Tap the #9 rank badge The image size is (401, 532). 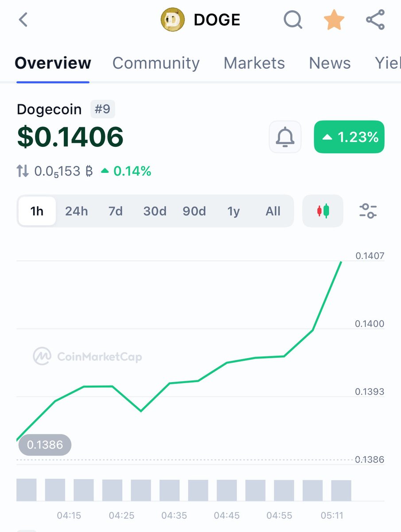point(103,109)
